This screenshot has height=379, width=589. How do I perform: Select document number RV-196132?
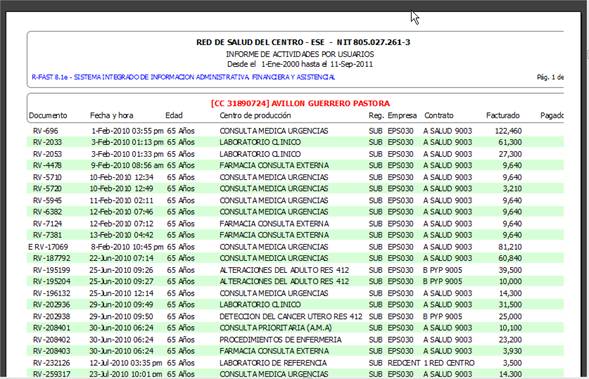[x=51, y=293]
